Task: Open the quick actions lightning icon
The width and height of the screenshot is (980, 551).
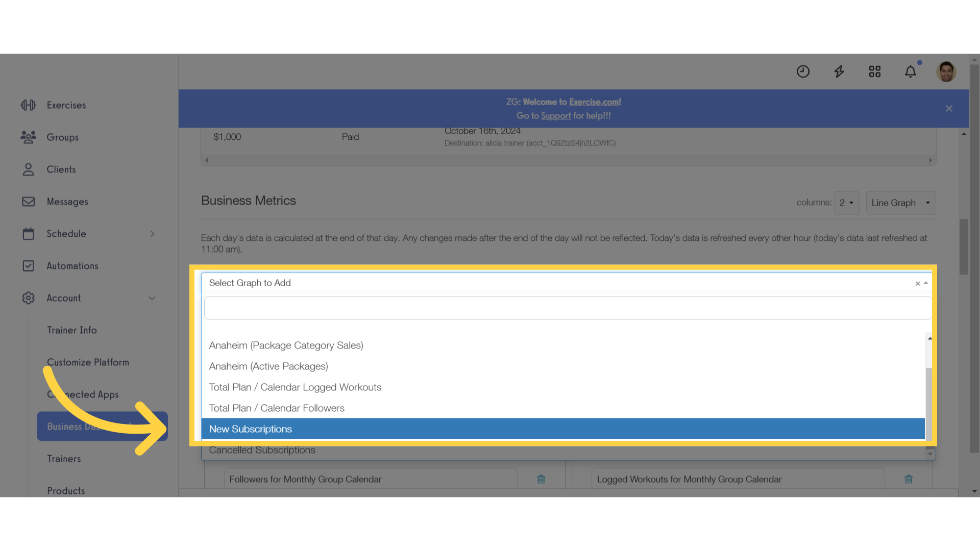Action: (x=839, y=71)
